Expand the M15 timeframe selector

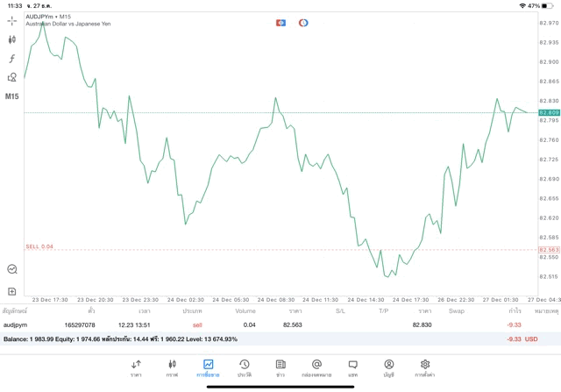[12, 96]
